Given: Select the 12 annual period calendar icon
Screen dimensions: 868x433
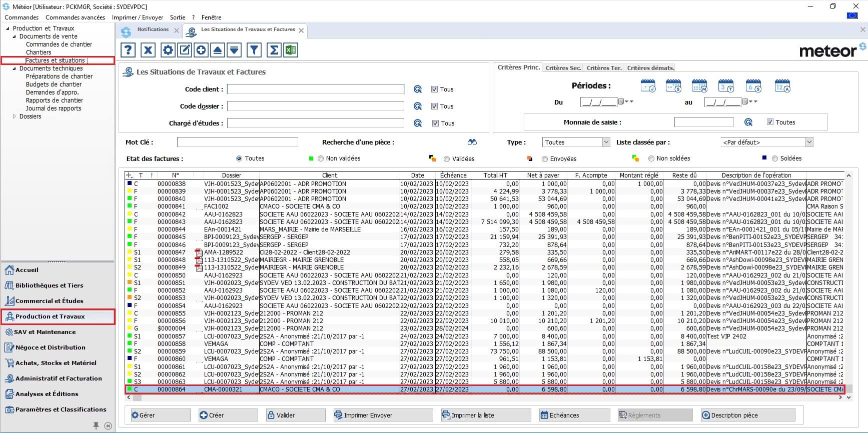Looking at the screenshot, I should pos(782,86).
